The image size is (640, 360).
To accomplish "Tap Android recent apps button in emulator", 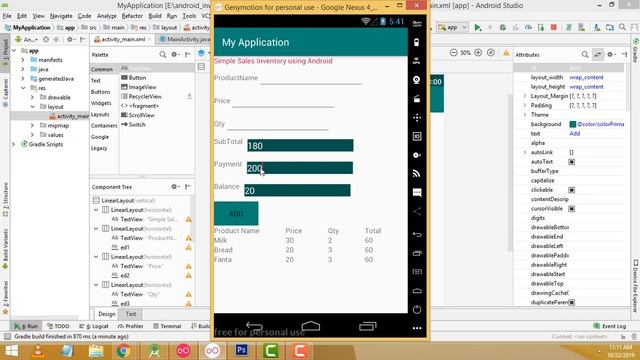I will coord(368,326).
